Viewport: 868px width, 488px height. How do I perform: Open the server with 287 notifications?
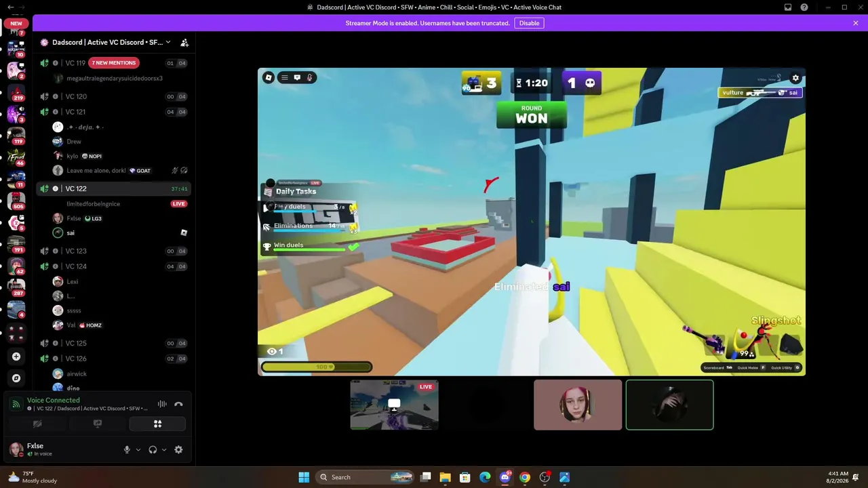(16, 287)
